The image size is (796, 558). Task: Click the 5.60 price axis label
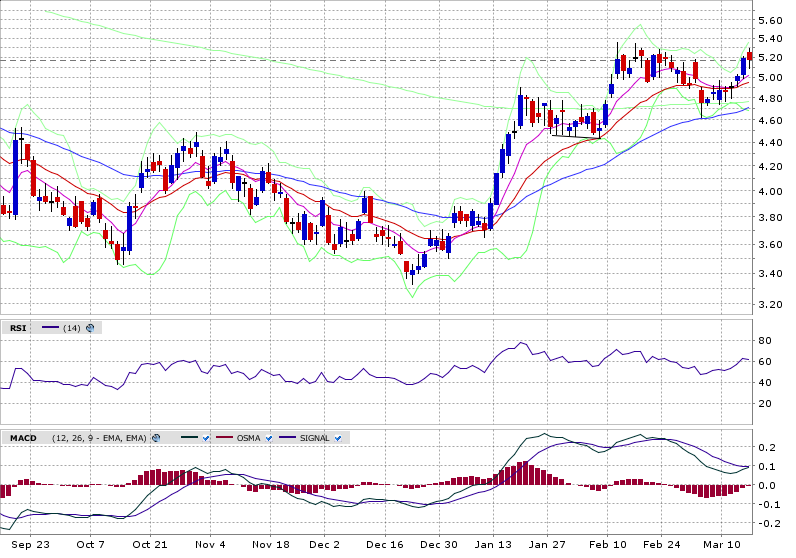[x=770, y=20]
